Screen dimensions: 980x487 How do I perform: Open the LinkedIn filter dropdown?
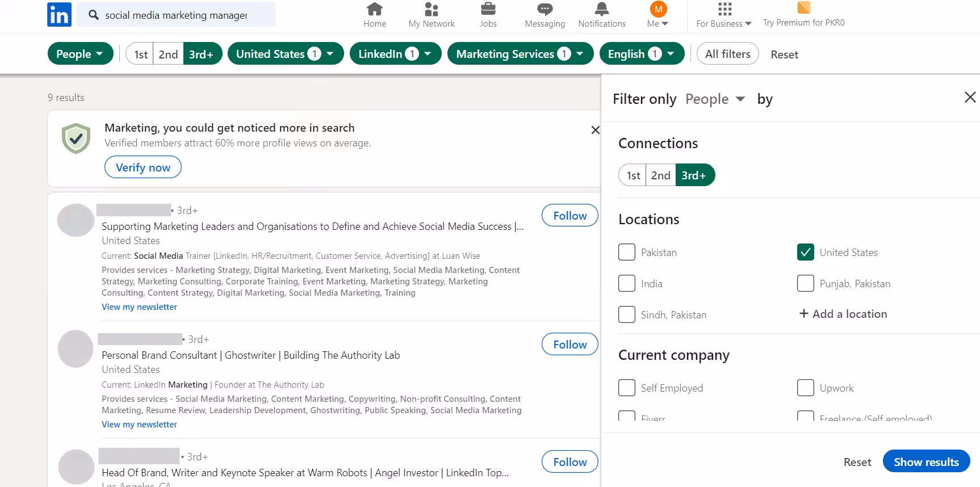click(x=396, y=54)
